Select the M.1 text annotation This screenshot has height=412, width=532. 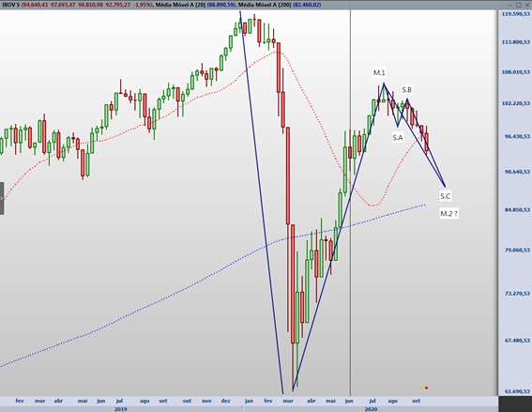[379, 72]
